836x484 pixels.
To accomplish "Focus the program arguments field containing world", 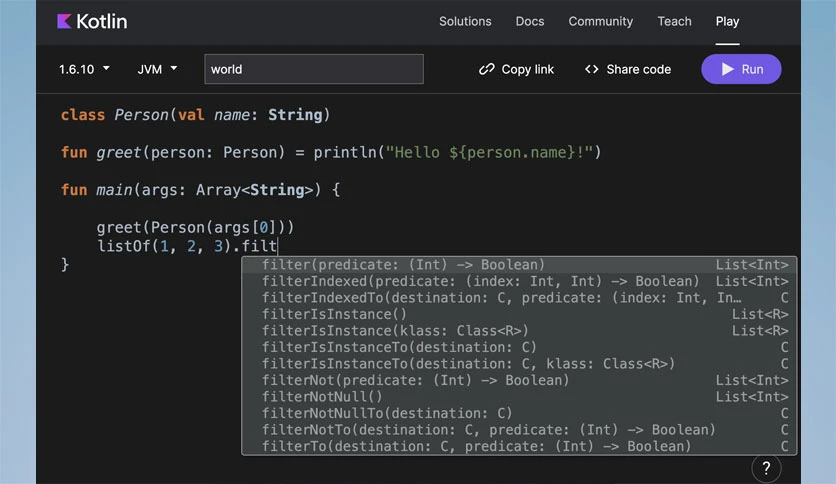I will point(314,69).
